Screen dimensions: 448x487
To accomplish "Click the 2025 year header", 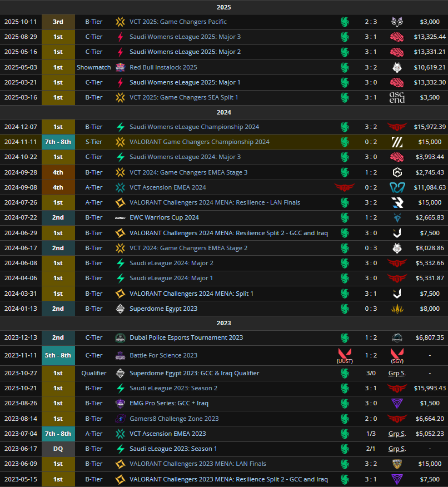I will (x=224, y=7).
